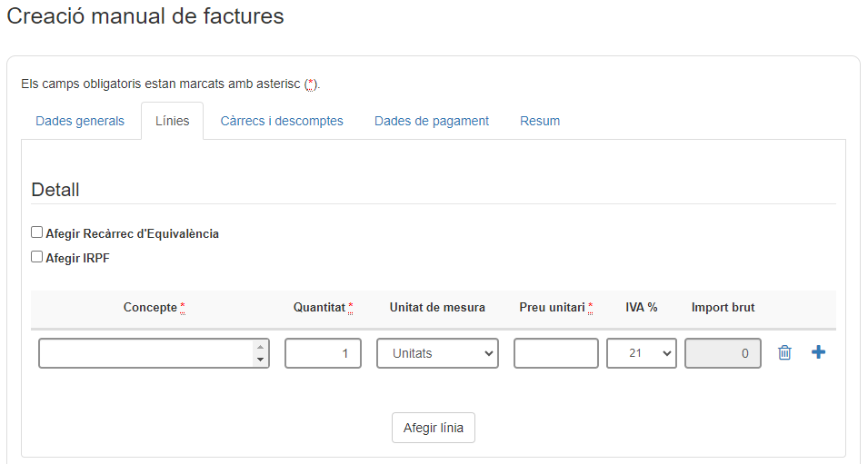Switch to the Dades generals tab
This screenshot has width=868, height=464.
(x=80, y=121)
